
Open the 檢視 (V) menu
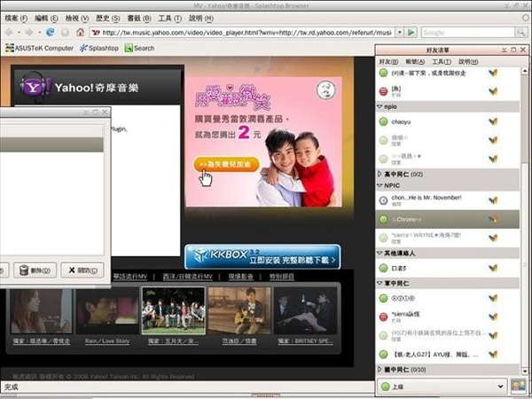[x=77, y=19]
